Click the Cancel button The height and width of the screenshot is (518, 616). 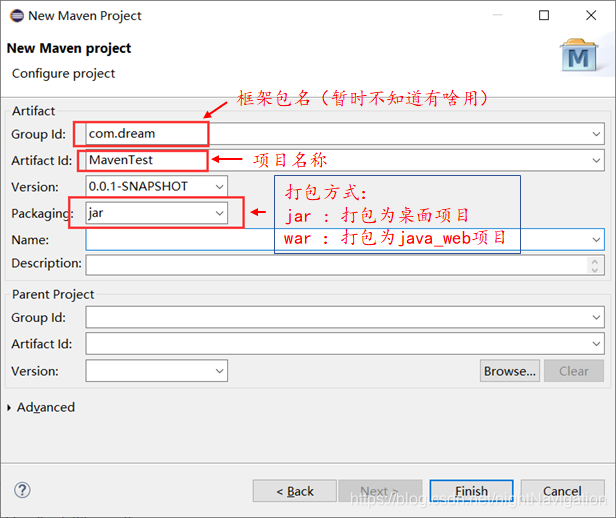point(562,491)
